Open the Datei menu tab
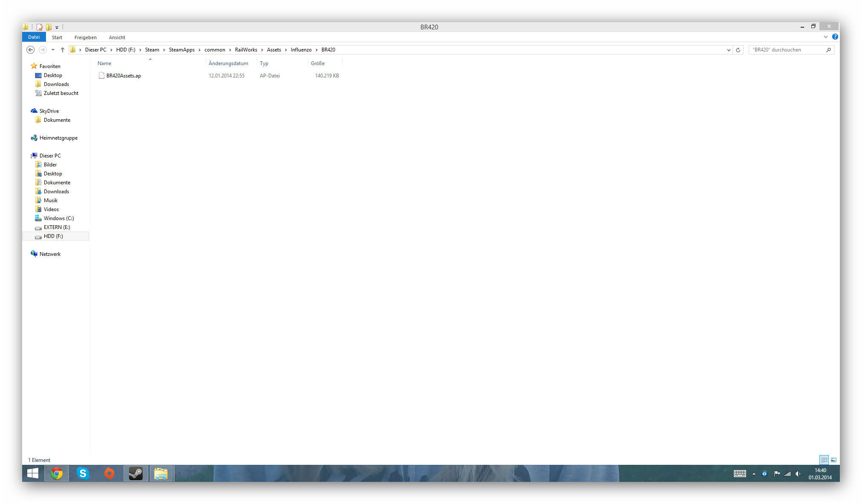862x504 pixels. tap(34, 37)
